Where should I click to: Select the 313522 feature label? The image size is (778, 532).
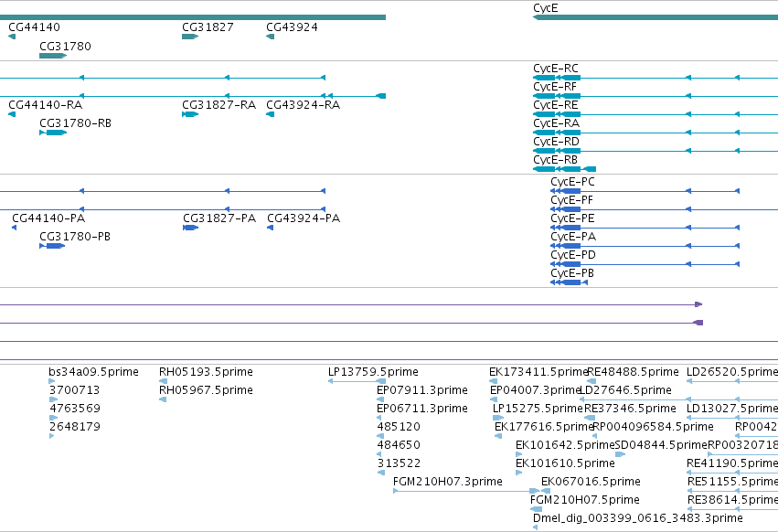point(399,463)
